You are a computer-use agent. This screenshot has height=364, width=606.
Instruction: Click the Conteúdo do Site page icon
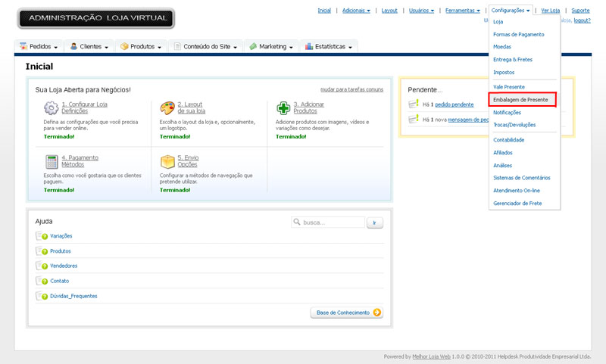pos(177,46)
